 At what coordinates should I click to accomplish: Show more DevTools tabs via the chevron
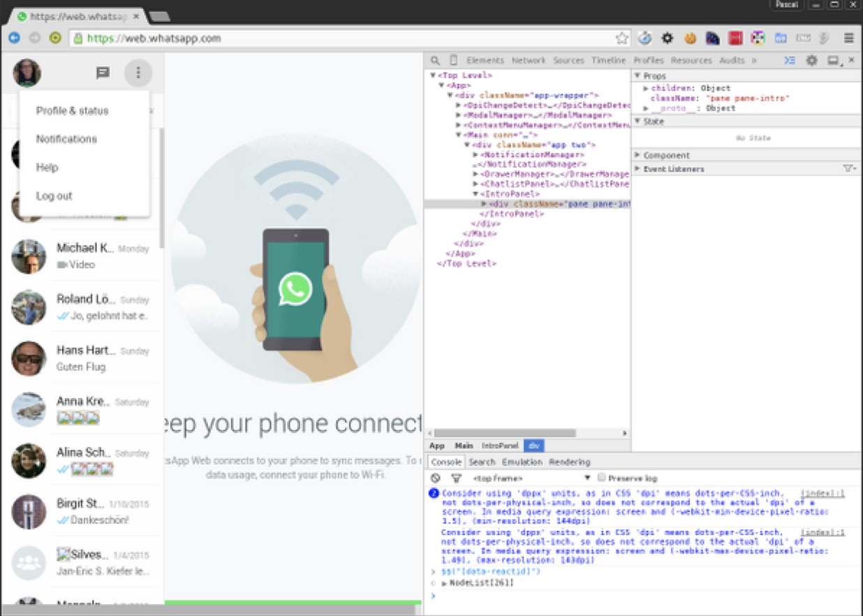point(754,61)
